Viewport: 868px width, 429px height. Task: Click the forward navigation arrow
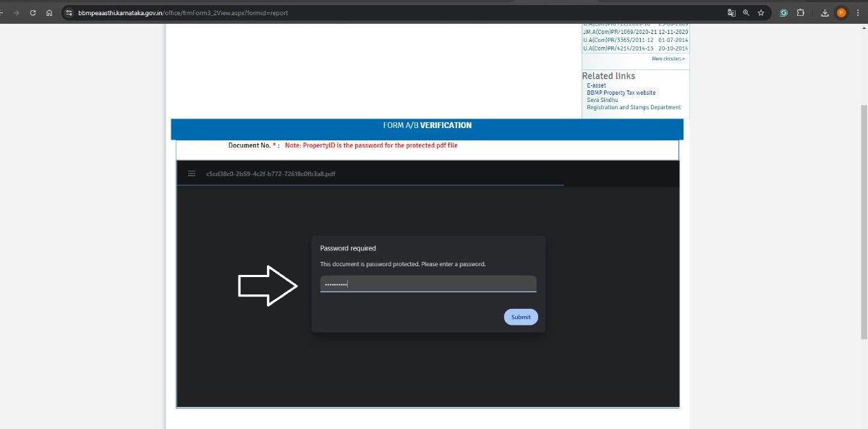pyautogui.click(x=16, y=13)
